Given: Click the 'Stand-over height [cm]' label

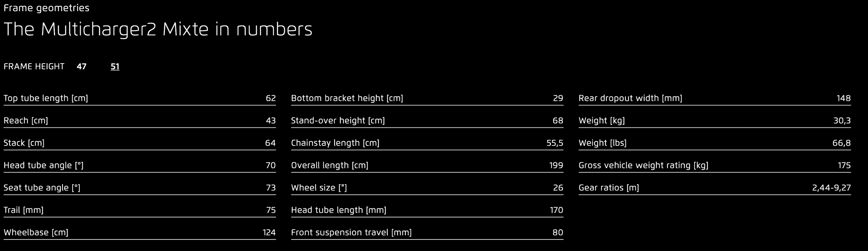Looking at the screenshot, I should (338, 121).
